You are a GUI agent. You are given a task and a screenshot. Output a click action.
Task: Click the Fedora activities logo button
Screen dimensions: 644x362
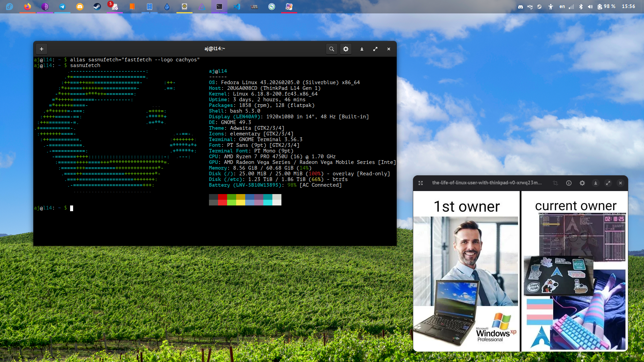coord(9,7)
